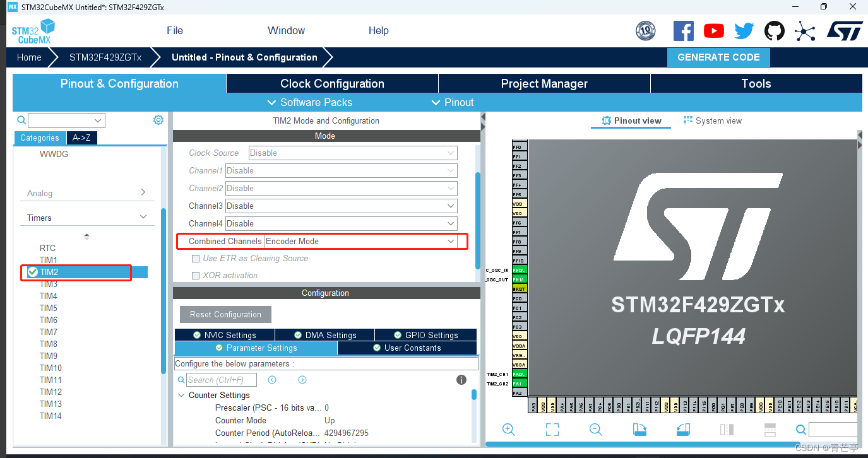
Task: Click the parameter info (i) icon
Action: tap(461, 380)
